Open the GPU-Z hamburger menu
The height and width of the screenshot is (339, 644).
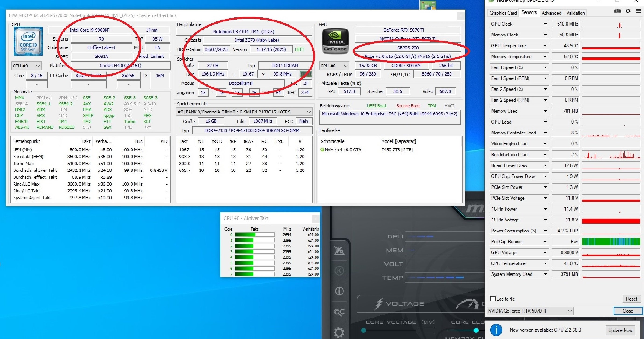point(638,11)
